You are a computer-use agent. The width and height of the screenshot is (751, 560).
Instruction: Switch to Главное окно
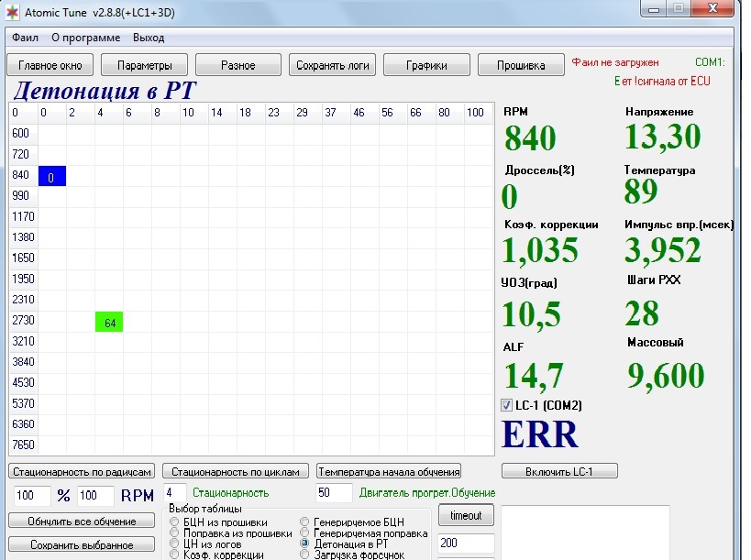[x=50, y=65]
